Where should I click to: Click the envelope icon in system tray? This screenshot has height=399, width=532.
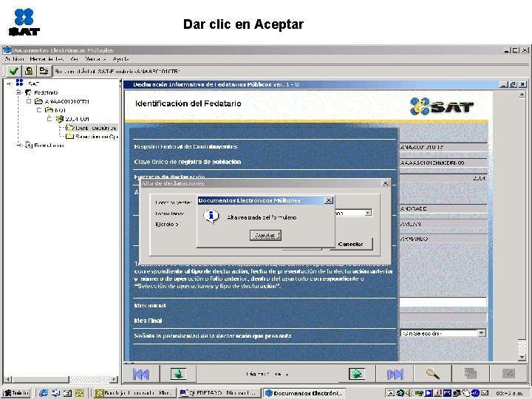(x=485, y=393)
